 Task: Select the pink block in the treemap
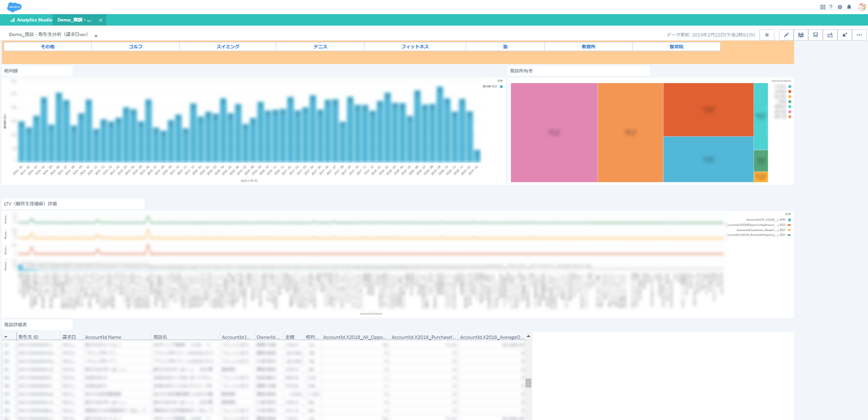point(554,132)
